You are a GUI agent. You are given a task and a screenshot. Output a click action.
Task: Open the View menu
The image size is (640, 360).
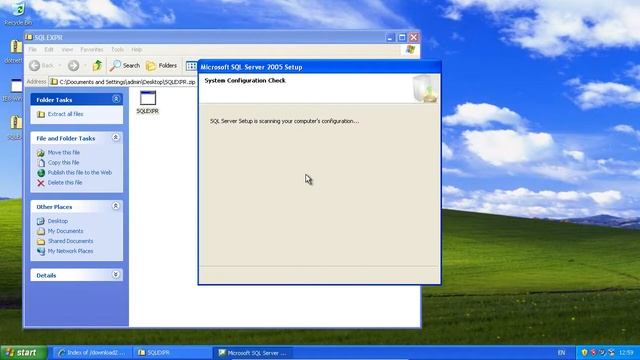click(x=67, y=49)
